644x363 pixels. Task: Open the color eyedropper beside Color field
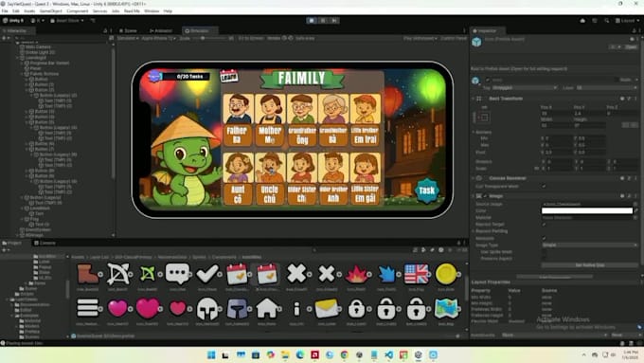pyautogui.click(x=636, y=210)
